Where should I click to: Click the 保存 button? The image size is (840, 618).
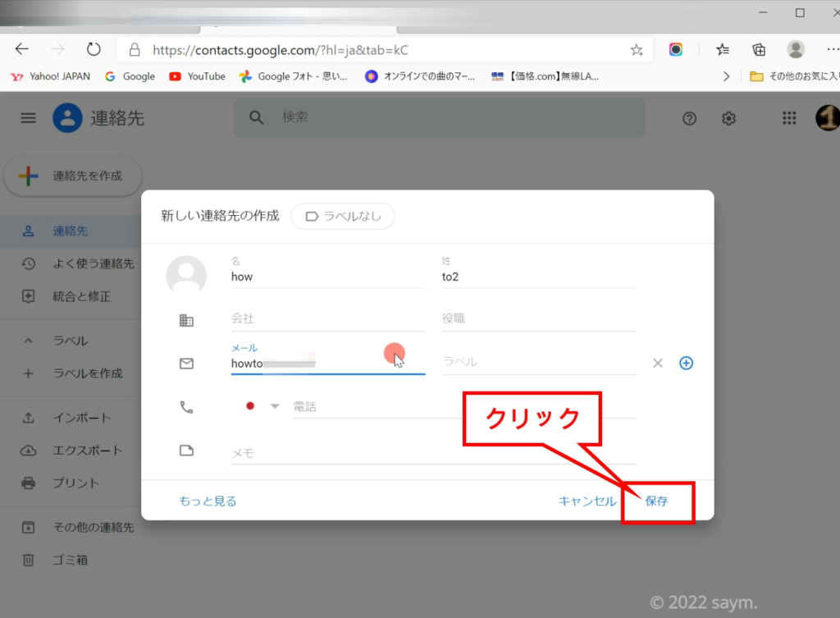656,501
